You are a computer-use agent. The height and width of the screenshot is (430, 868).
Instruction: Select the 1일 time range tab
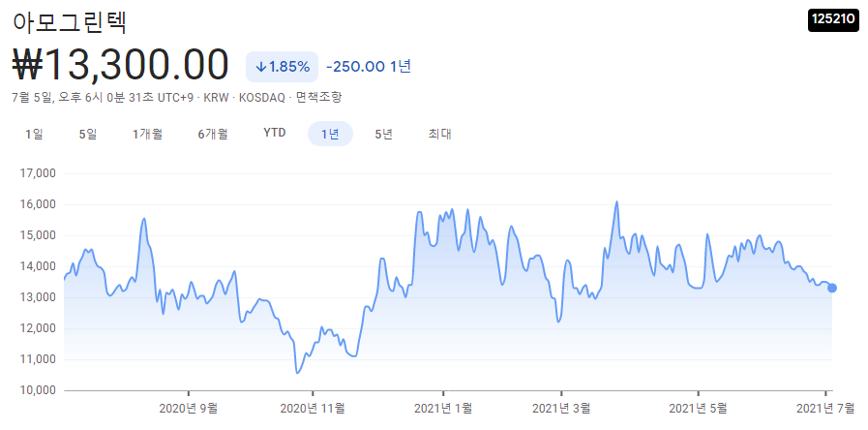[x=34, y=134]
